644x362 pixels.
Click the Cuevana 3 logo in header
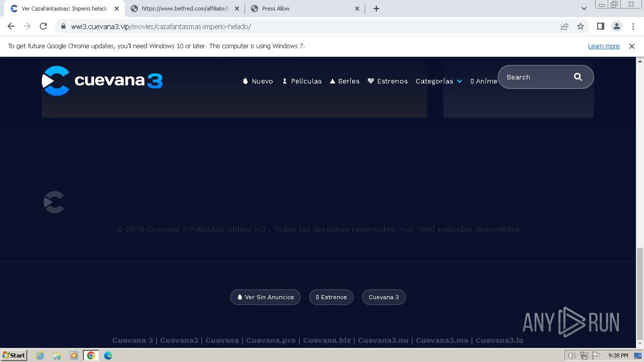pyautogui.click(x=102, y=80)
